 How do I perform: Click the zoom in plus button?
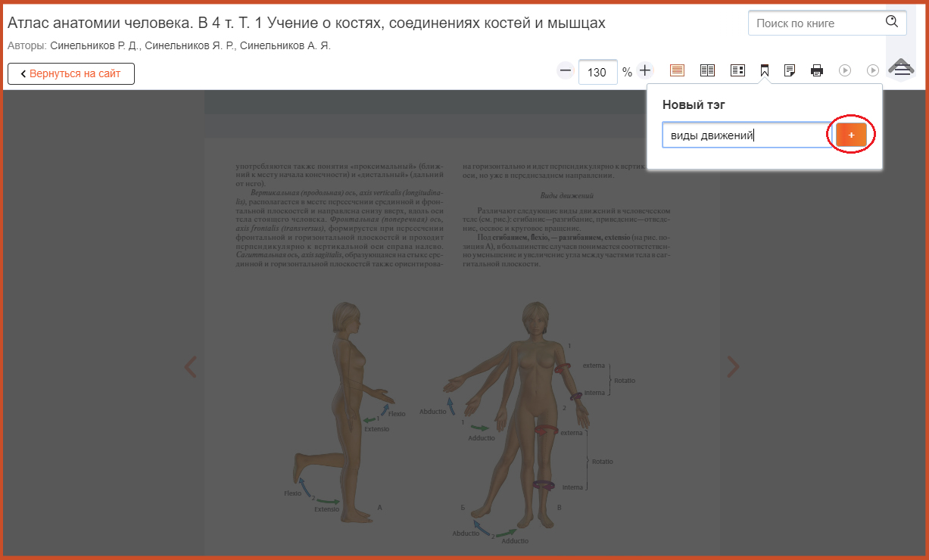point(644,71)
